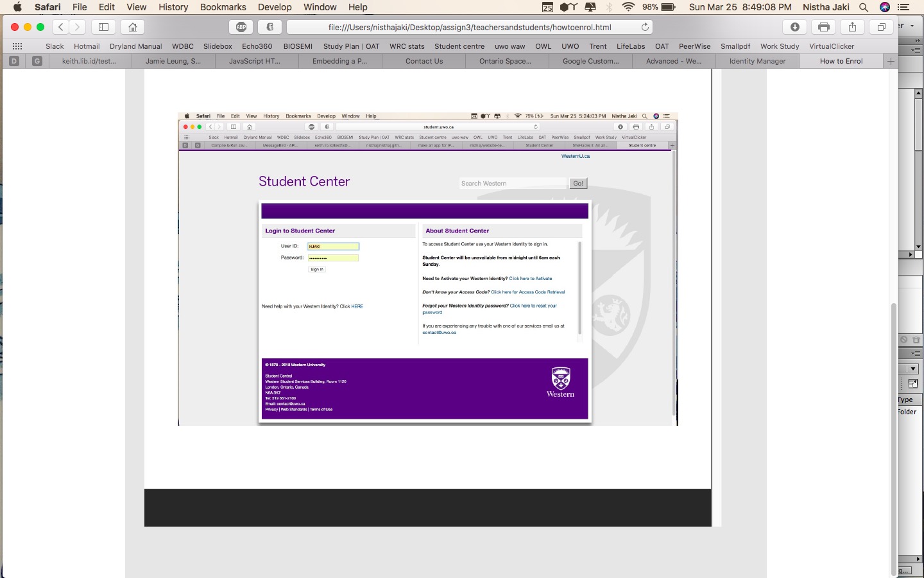The height and width of the screenshot is (578, 924).
Task: Go forward with Safari's forward arrow
Action: [77, 27]
